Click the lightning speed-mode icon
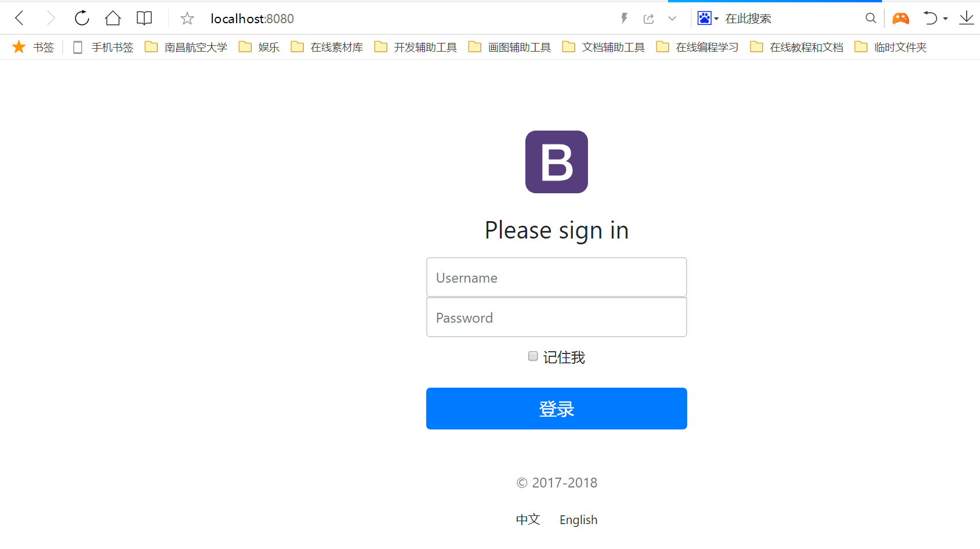 (625, 19)
